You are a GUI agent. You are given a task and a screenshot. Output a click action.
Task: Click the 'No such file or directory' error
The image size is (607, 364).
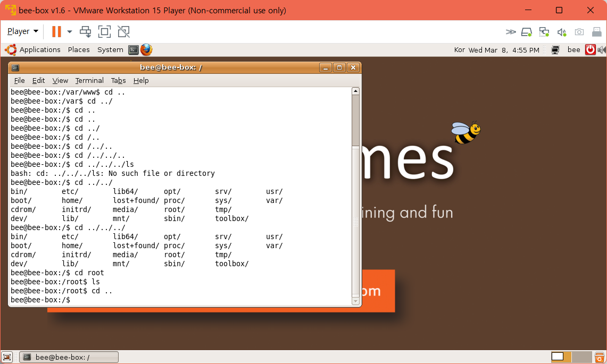pos(161,173)
